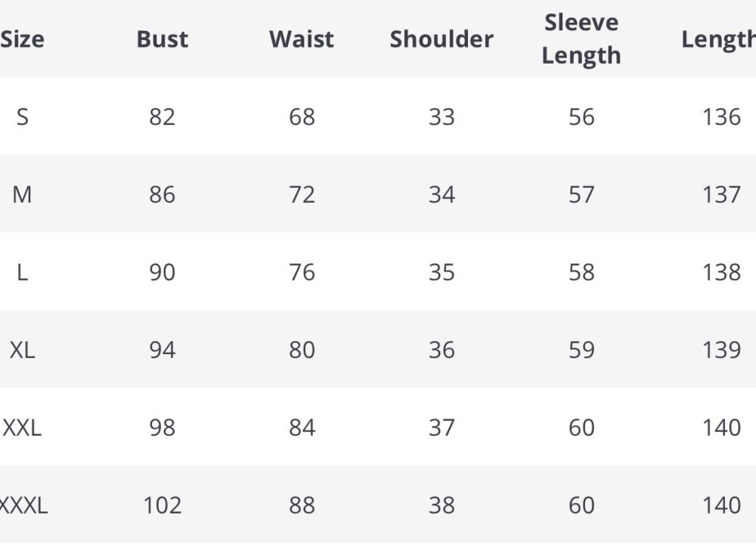Click waist value 72 for size M
756x547 pixels.
[x=302, y=194]
